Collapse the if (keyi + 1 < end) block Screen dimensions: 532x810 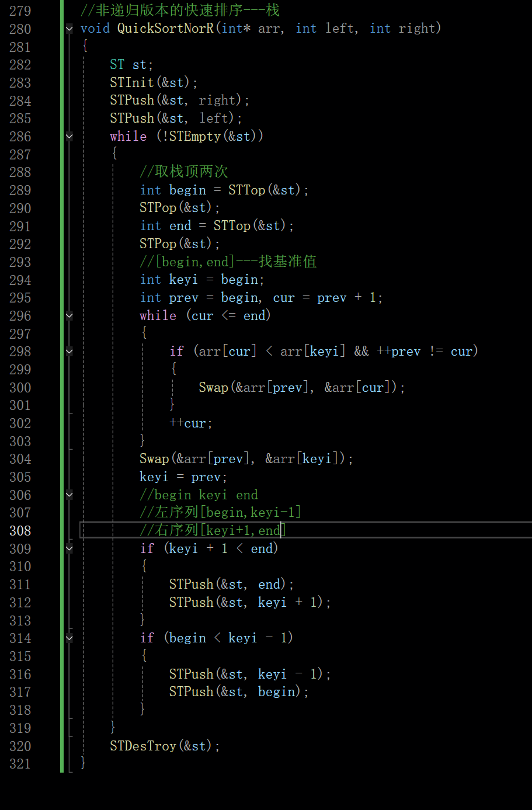tap(69, 549)
